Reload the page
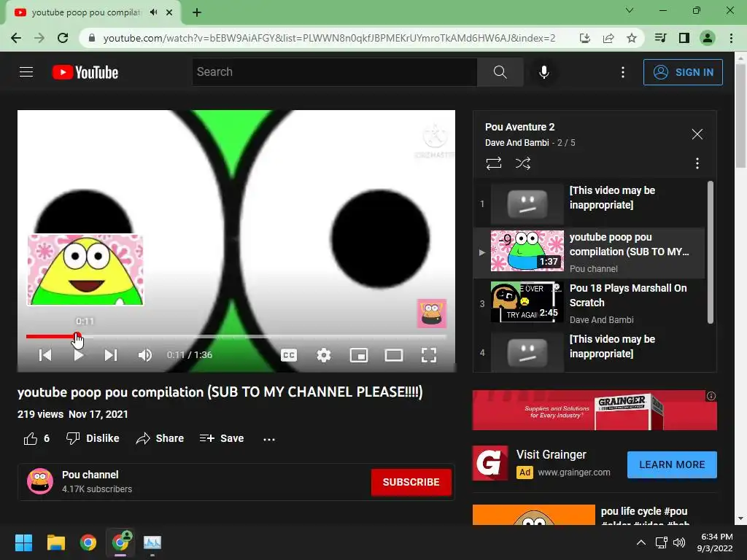Image resolution: width=747 pixels, height=560 pixels. pos(63,38)
